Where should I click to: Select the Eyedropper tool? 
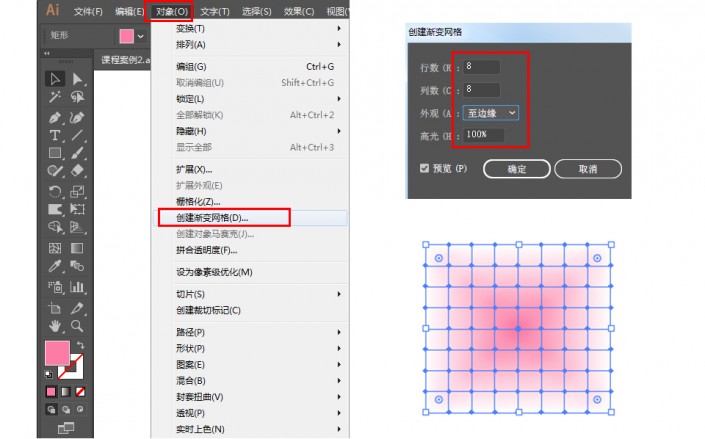tap(55, 266)
